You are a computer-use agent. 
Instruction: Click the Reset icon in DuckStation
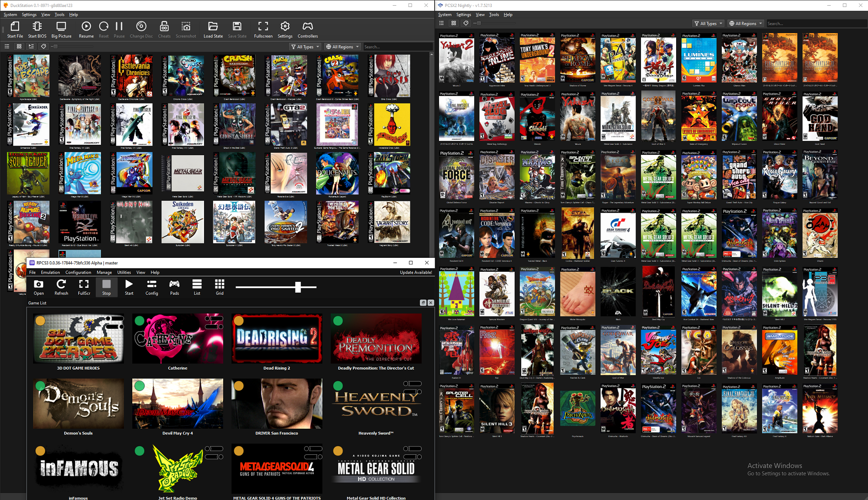[x=104, y=30]
